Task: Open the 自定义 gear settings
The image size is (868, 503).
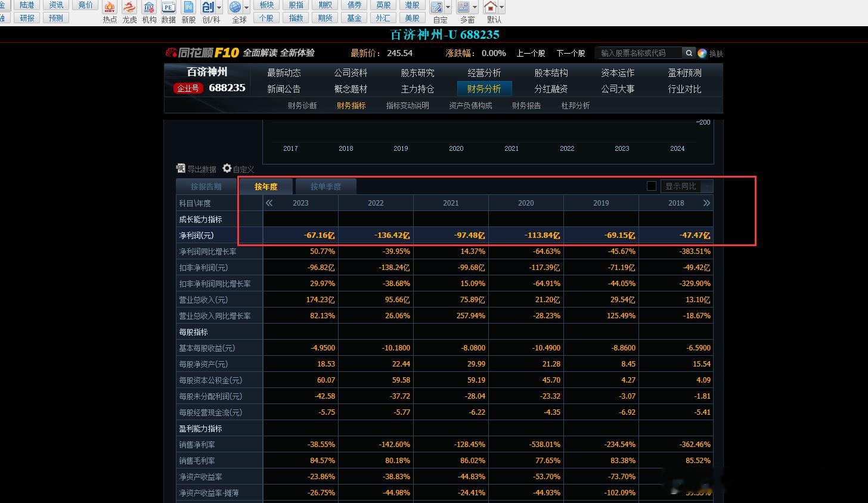Action: 238,169
